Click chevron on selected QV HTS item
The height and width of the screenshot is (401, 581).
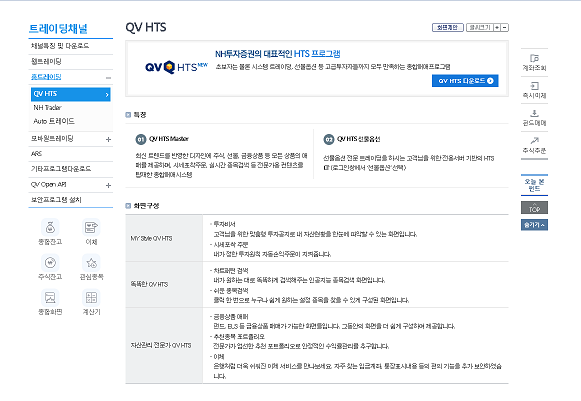[x=107, y=95]
